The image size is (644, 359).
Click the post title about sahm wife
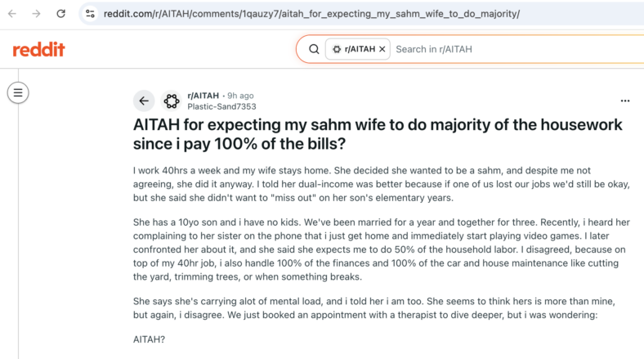[x=378, y=134]
